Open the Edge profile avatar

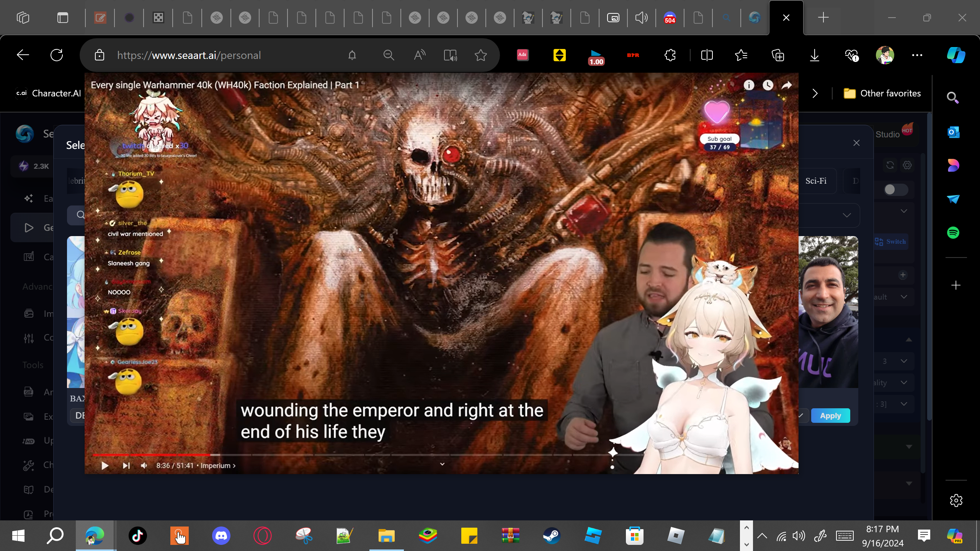click(885, 55)
